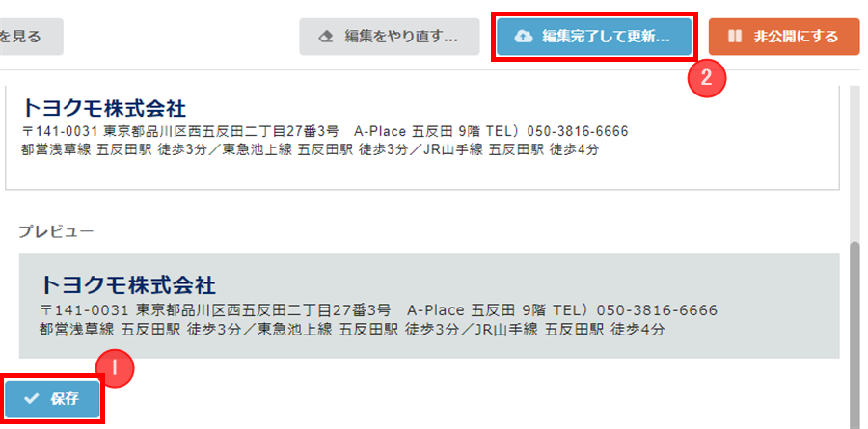
Task: Click the 都営浅草線 access line in editor
Action: click(310, 150)
